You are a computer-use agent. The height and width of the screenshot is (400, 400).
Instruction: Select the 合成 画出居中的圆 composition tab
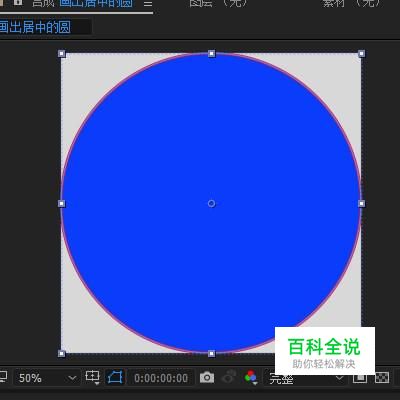82,3
